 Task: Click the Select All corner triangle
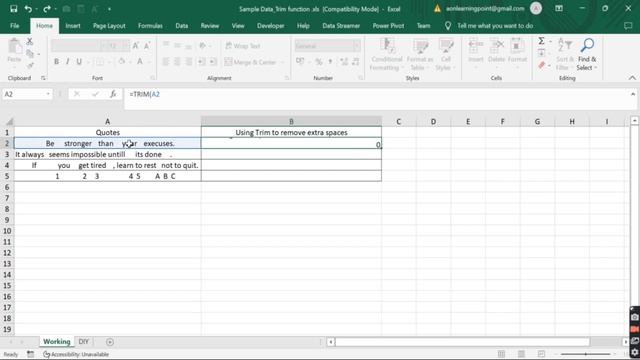tap(9, 122)
